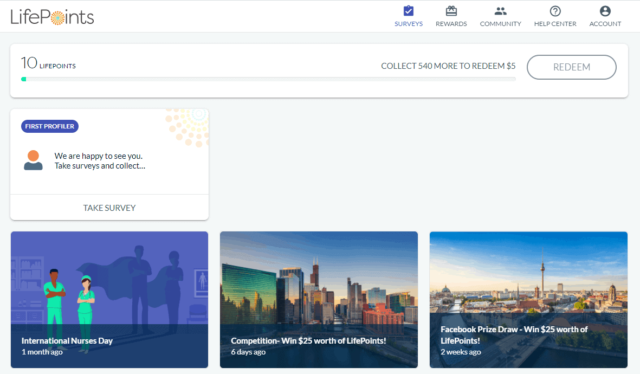640x374 pixels.
Task: Click TAKE SURVEY on First Profiler card
Action: click(x=109, y=208)
